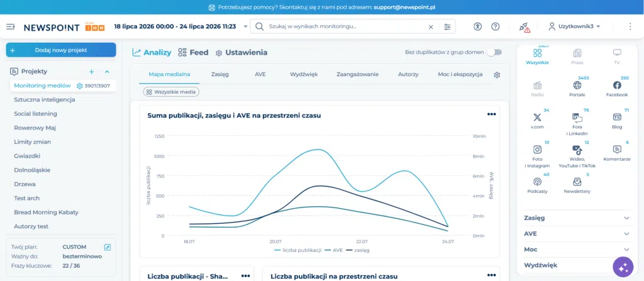Click the accessibility icon in header
The image size is (644, 281).
(477, 26)
